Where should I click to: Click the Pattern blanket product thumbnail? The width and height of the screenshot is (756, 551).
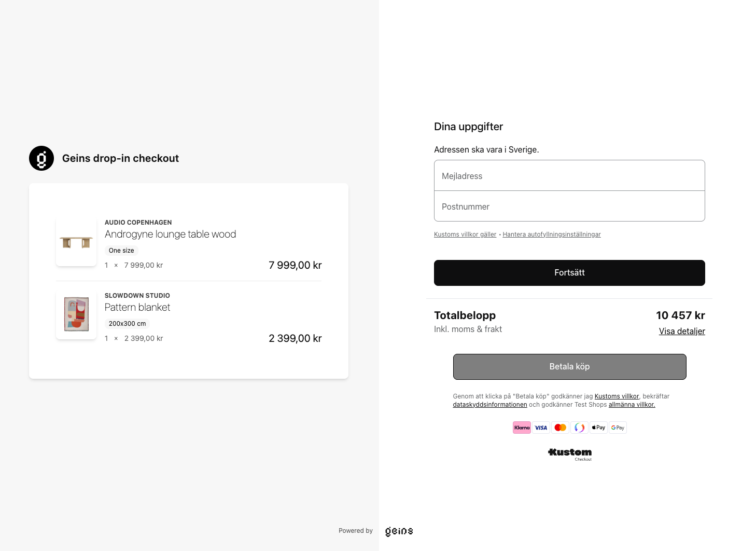tap(76, 314)
